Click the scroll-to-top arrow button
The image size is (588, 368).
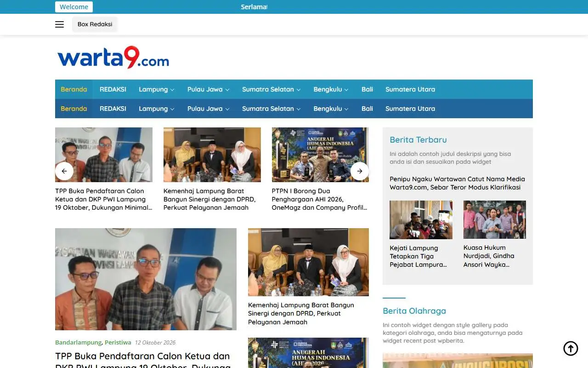pos(571,348)
